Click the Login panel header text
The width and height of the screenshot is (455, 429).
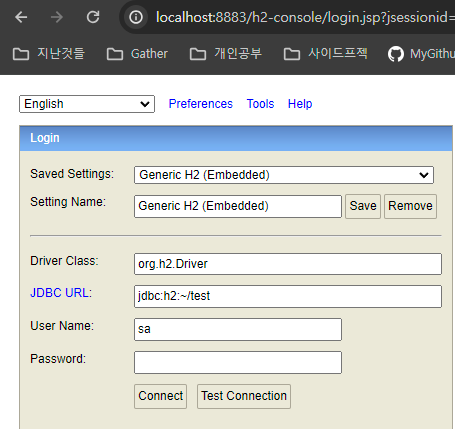(45, 138)
